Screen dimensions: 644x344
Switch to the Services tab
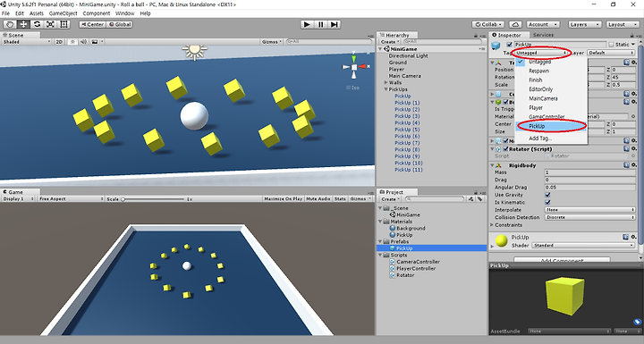543,35
